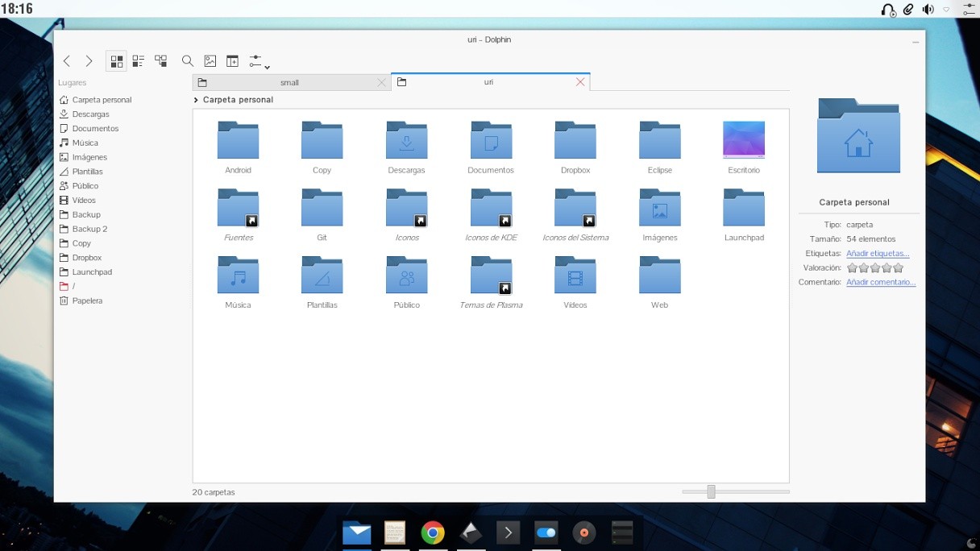Open the Añadir etiquetas link

point(878,253)
